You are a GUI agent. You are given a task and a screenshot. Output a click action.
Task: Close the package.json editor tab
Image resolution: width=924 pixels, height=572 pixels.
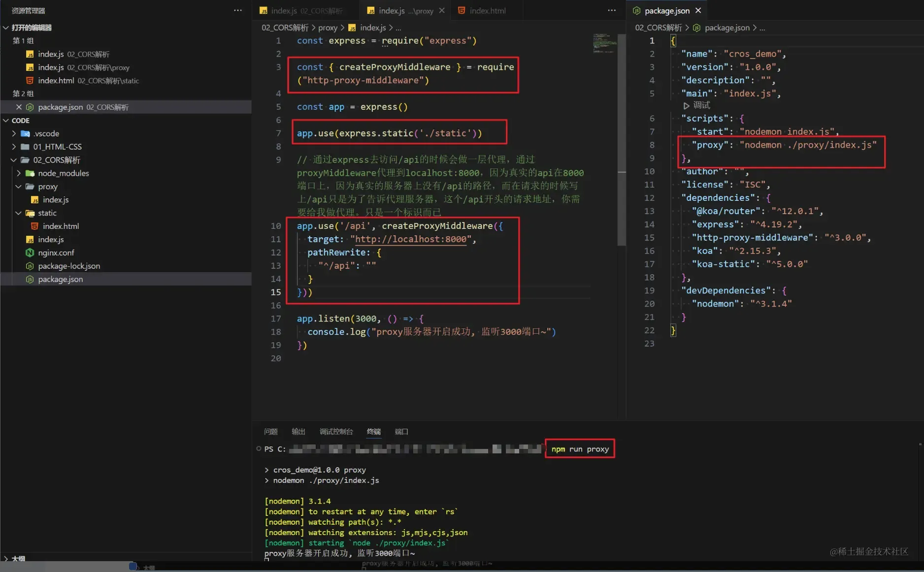(x=698, y=10)
